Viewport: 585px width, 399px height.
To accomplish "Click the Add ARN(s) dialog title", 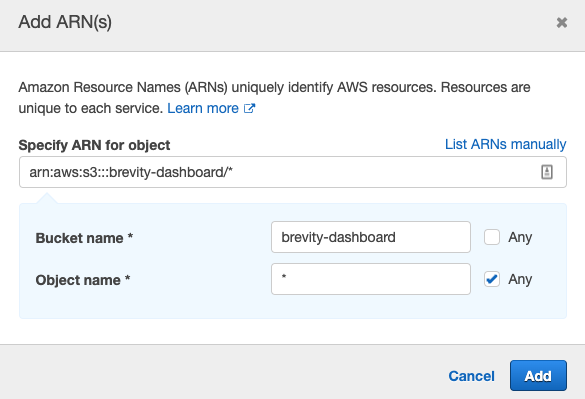I will (x=65, y=22).
